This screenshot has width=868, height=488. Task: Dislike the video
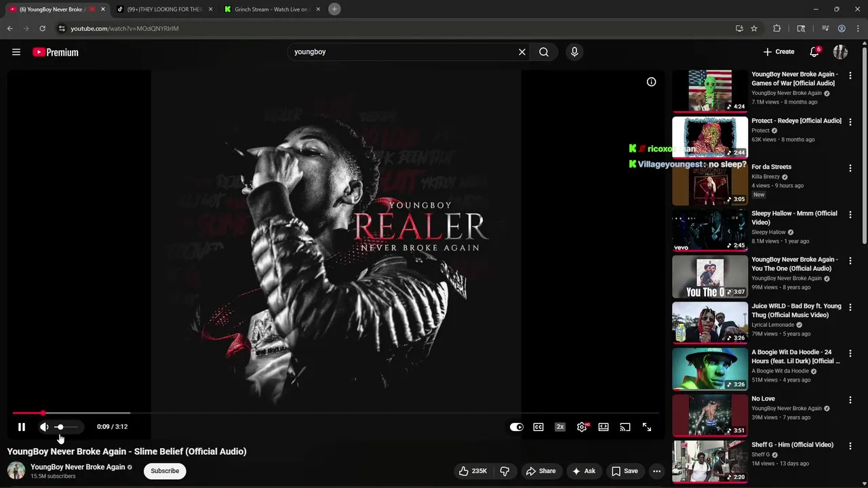click(x=505, y=471)
